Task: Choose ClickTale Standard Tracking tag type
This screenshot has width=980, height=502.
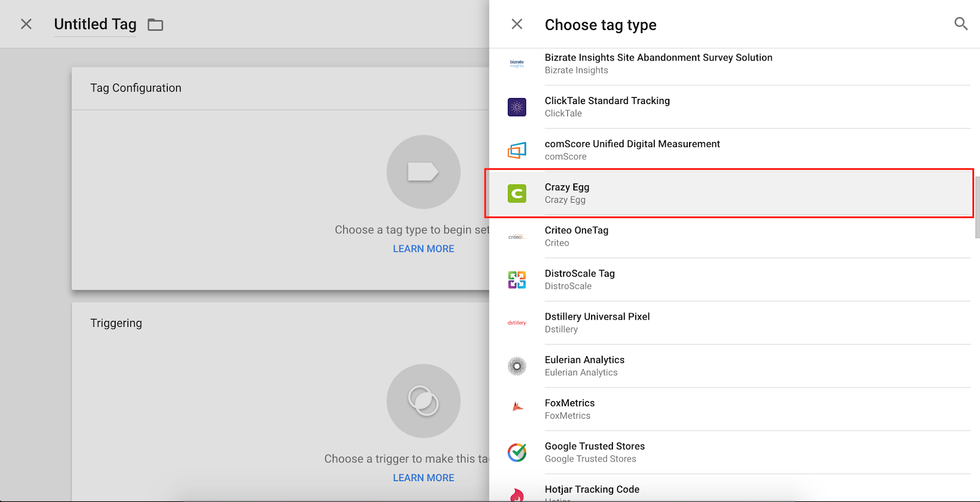Action: point(730,107)
